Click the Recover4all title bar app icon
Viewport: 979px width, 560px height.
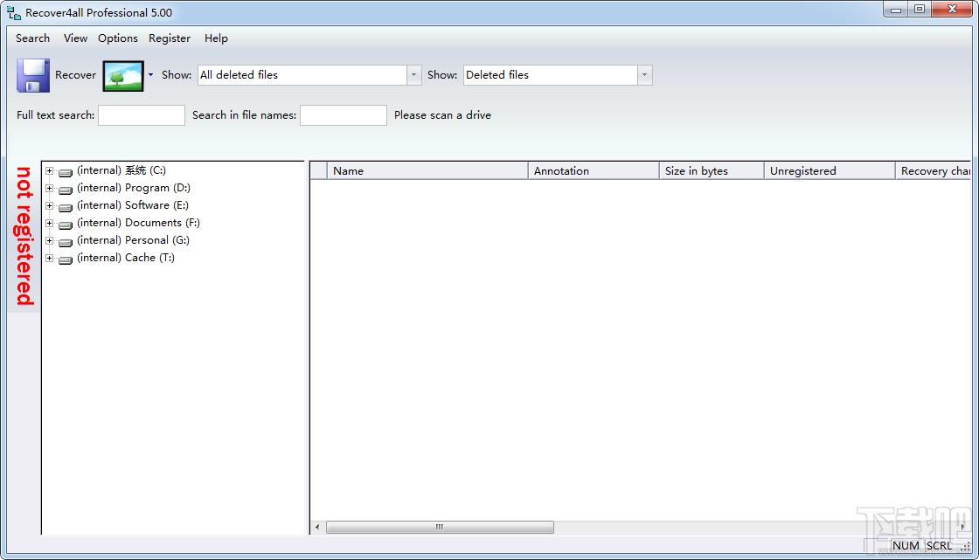(x=14, y=12)
